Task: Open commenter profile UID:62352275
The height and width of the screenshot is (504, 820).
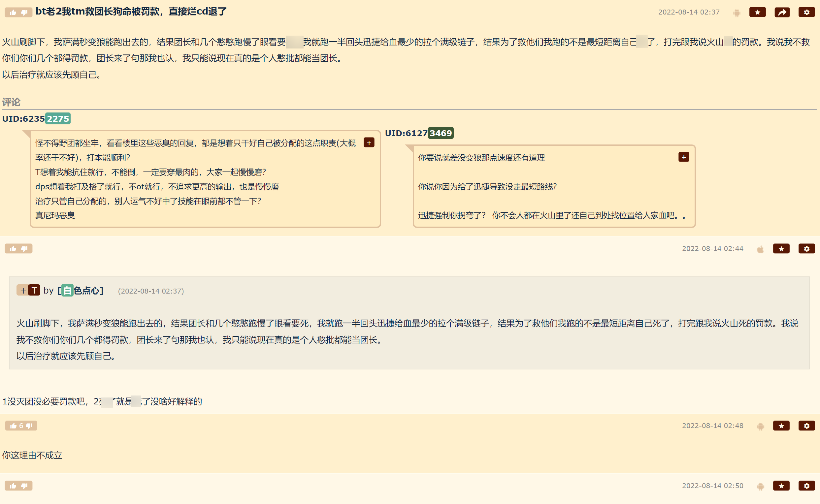Action: tap(36, 119)
